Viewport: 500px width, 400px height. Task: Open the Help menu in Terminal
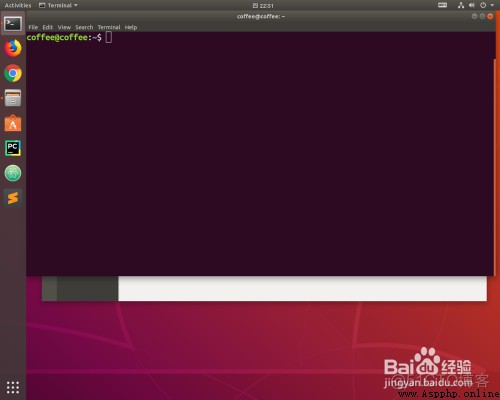(131, 27)
